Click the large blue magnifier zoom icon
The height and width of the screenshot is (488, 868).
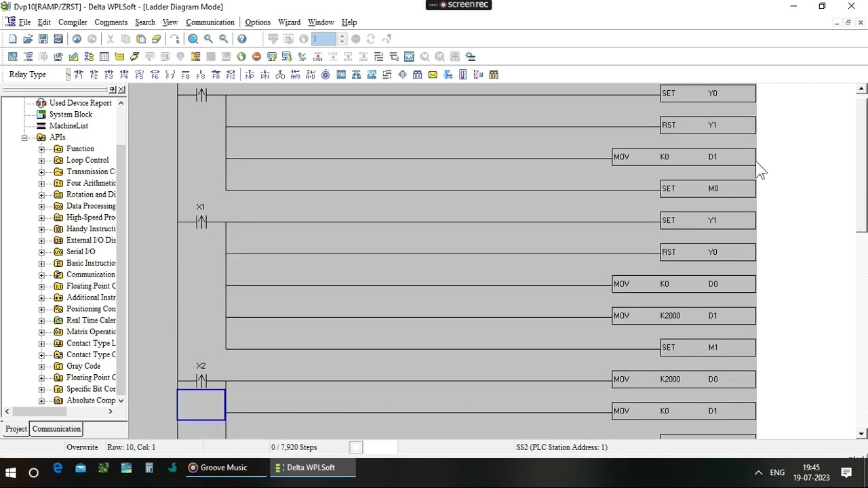[x=193, y=39]
